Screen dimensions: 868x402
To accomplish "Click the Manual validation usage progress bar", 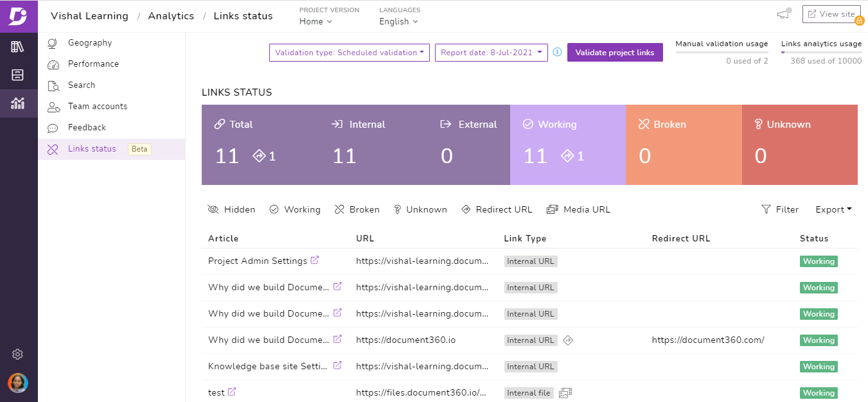I will click(x=722, y=52).
